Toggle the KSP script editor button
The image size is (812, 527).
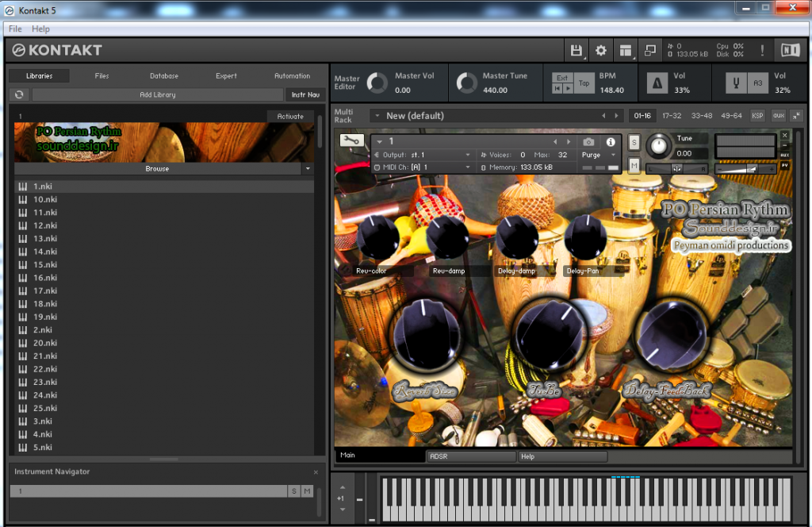[757, 116]
